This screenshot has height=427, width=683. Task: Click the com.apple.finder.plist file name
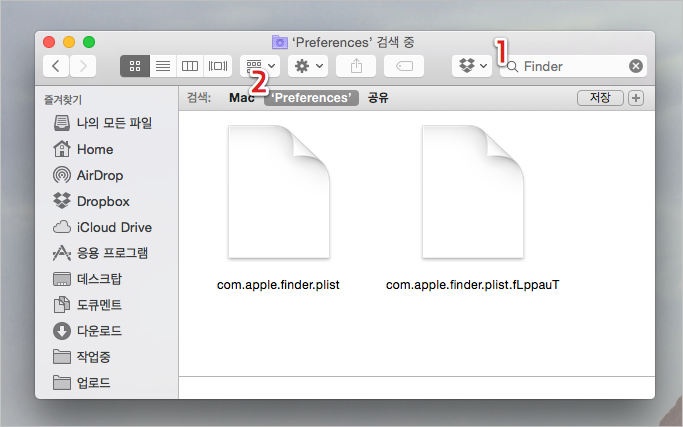click(278, 285)
